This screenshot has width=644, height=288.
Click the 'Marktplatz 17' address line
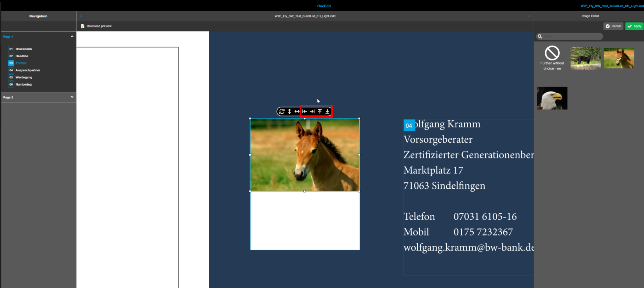click(x=433, y=170)
